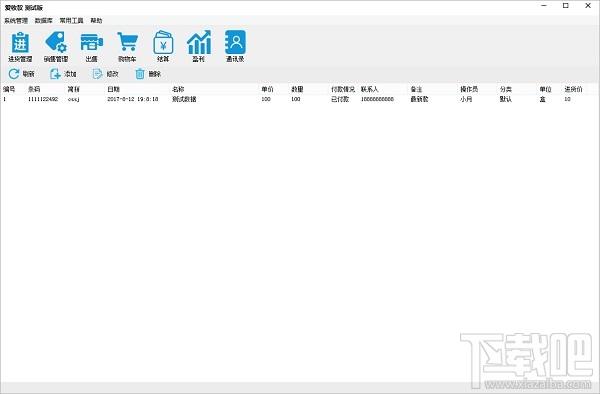This screenshot has height=394, width=600.
Task: Click the 修改 edit record button
Action: [106, 74]
